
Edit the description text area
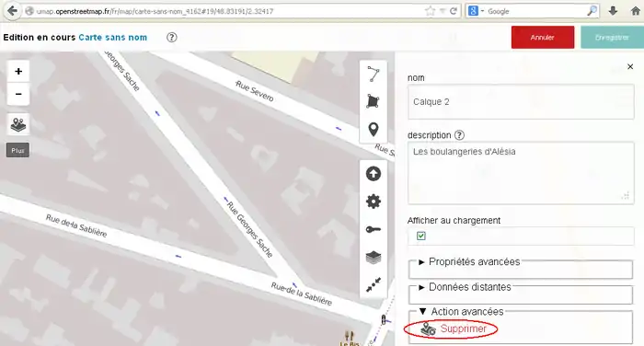tap(521, 173)
